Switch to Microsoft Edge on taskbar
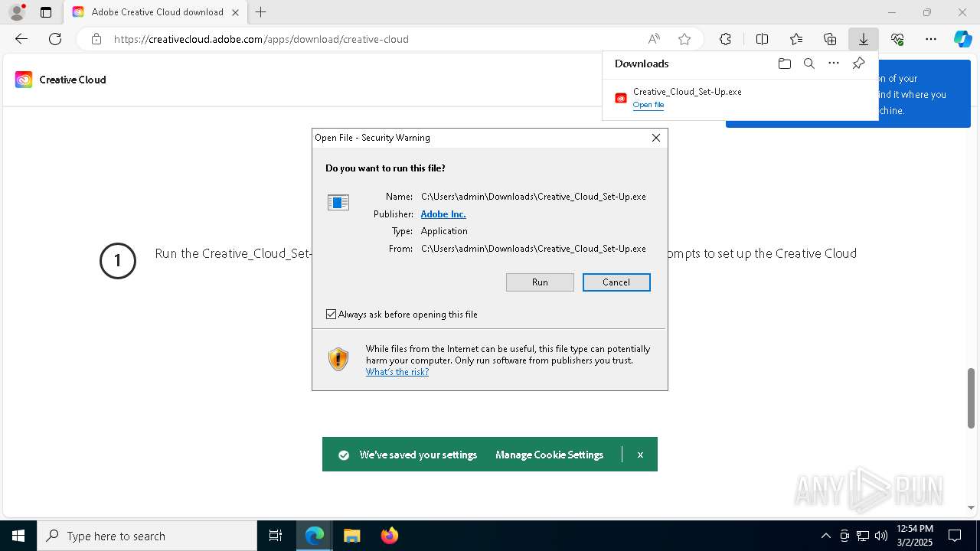 point(315,536)
